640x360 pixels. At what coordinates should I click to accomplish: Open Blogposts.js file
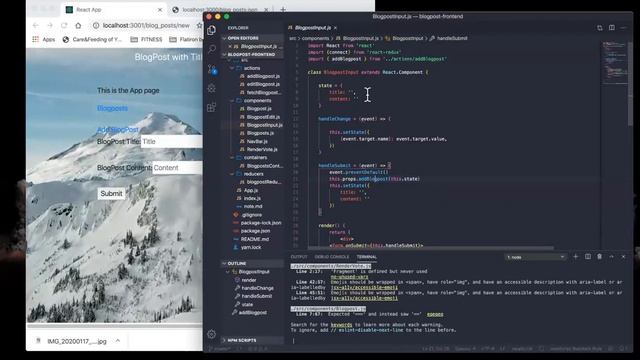point(260,133)
